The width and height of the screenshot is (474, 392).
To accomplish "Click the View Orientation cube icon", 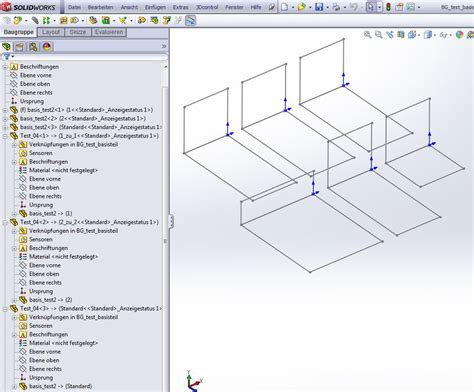I will point(412,34).
